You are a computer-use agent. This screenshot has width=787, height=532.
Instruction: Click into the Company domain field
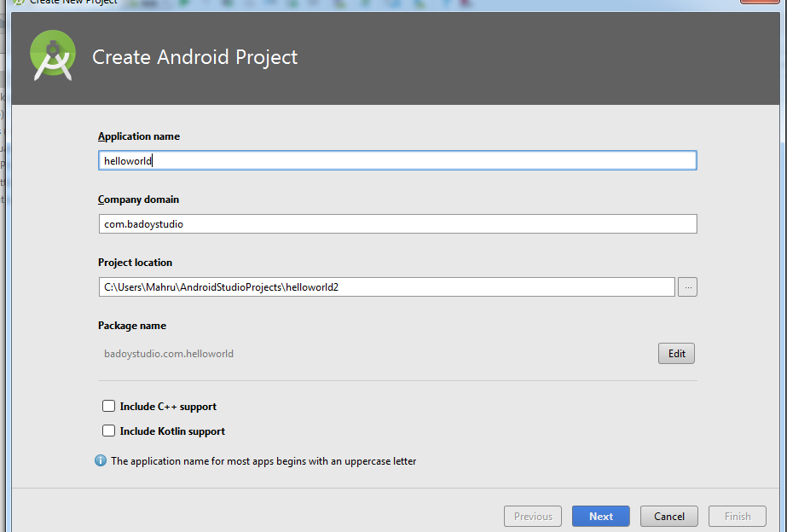pyautogui.click(x=397, y=224)
